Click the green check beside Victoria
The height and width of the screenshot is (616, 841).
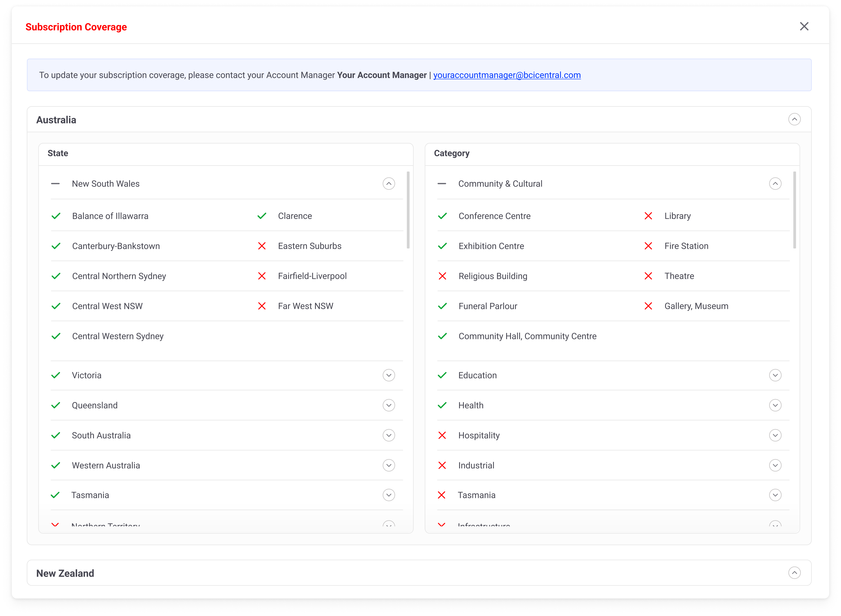(56, 375)
